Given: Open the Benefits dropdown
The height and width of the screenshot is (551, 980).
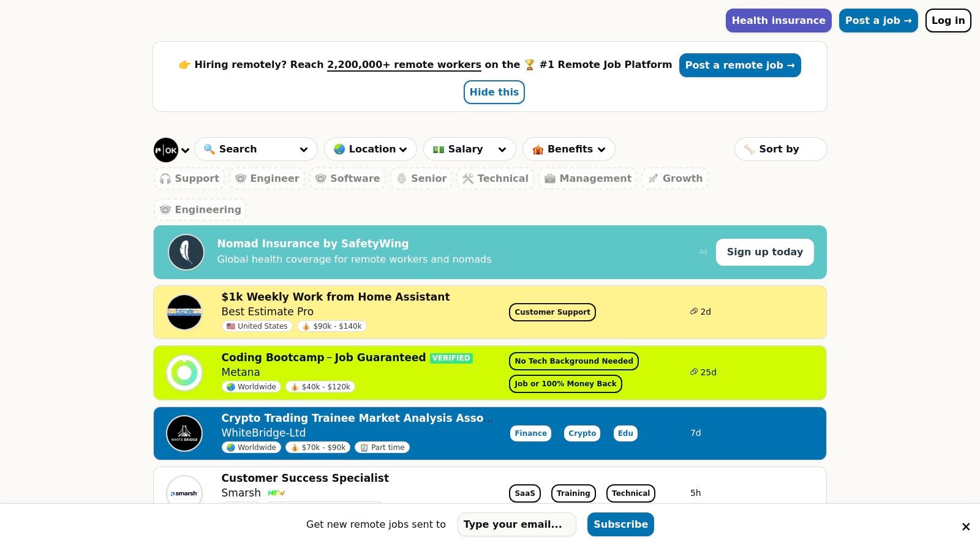Looking at the screenshot, I should [x=568, y=149].
